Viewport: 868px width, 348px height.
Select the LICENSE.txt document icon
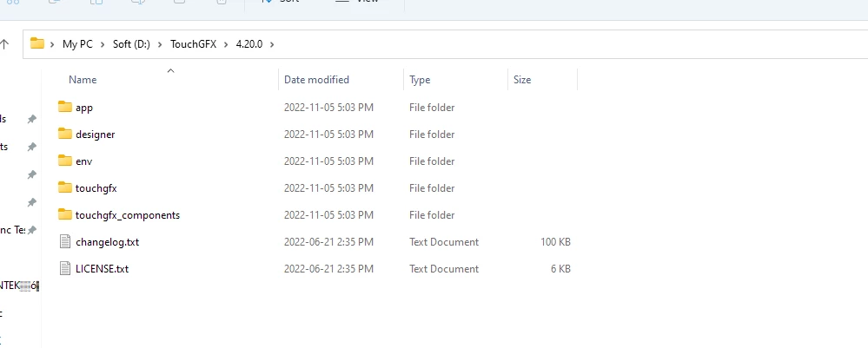[65, 268]
